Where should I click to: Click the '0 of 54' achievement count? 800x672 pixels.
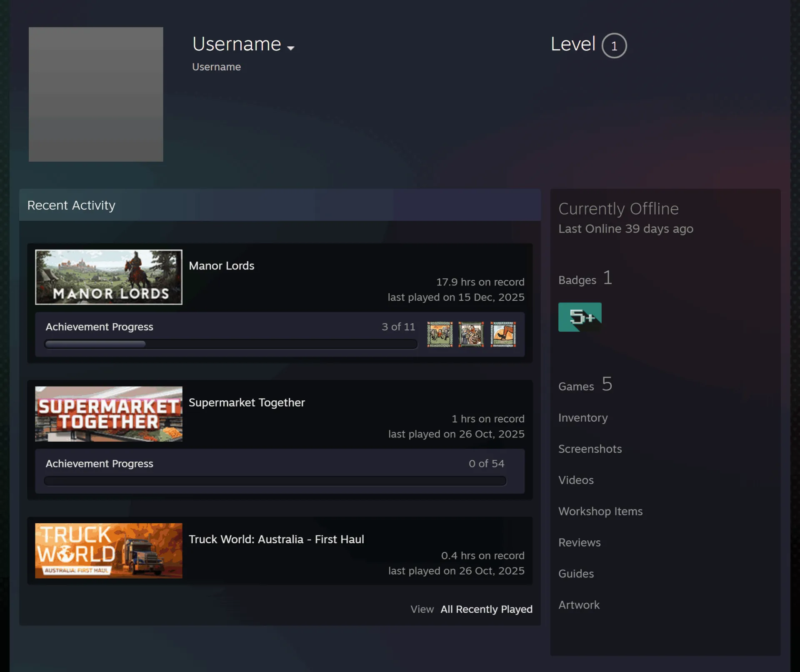[486, 464]
